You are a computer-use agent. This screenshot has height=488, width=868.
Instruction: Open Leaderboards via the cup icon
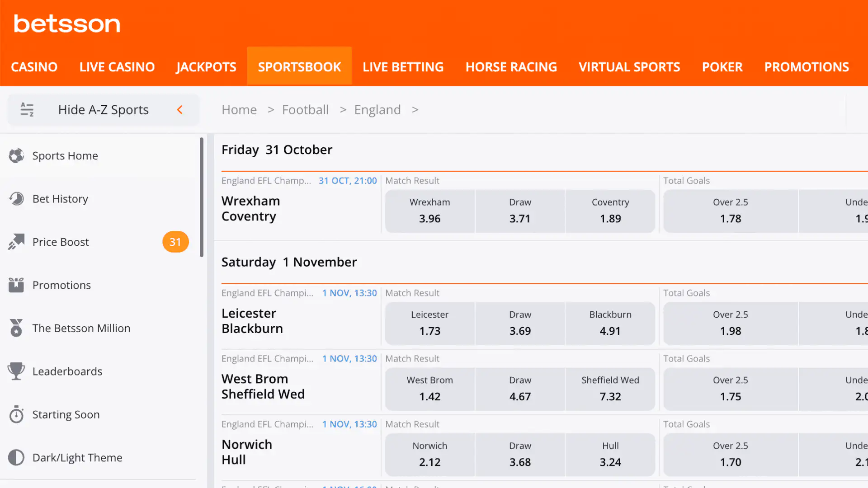click(16, 371)
